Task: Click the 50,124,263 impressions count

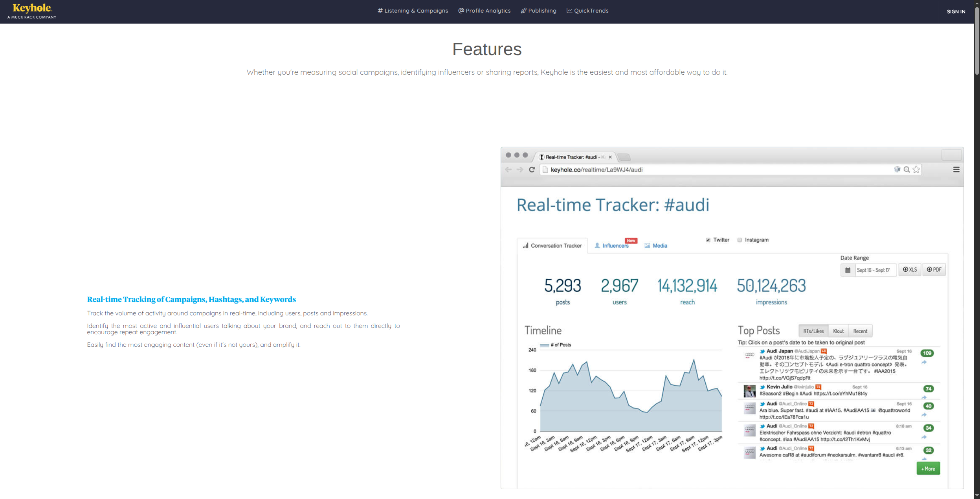Action: coord(771,286)
